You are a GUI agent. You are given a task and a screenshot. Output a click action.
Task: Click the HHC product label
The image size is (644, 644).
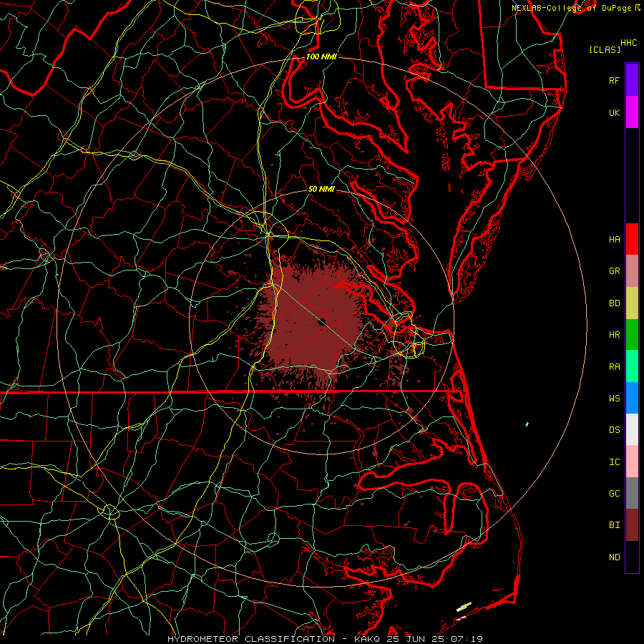click(628, 43)
